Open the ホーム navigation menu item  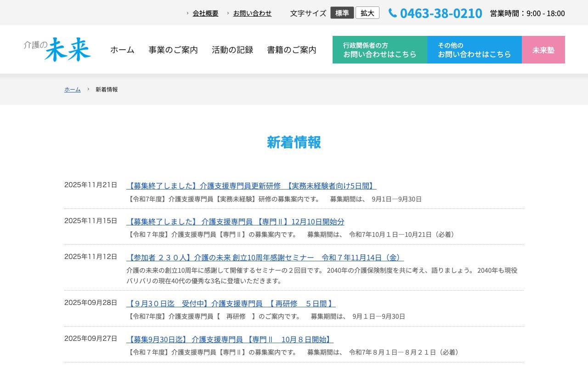(122, 50)
